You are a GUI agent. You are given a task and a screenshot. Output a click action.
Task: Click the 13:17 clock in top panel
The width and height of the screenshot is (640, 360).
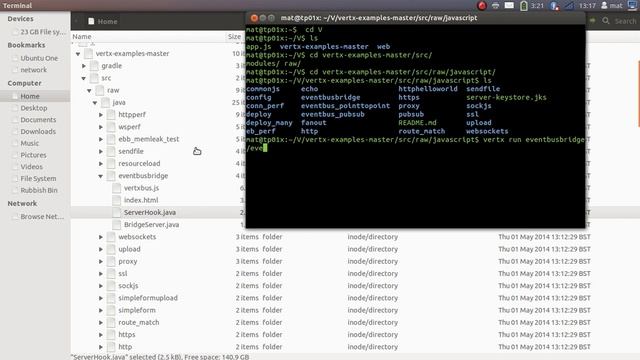coord(587,6)
